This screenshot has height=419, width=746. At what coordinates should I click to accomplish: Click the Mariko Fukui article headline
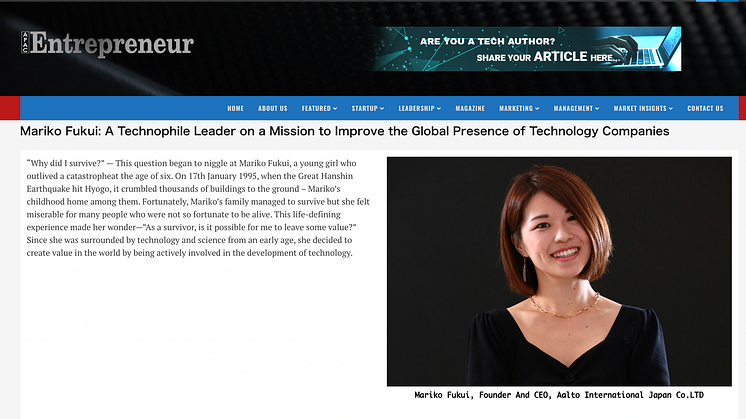click(x=344, y=131)
